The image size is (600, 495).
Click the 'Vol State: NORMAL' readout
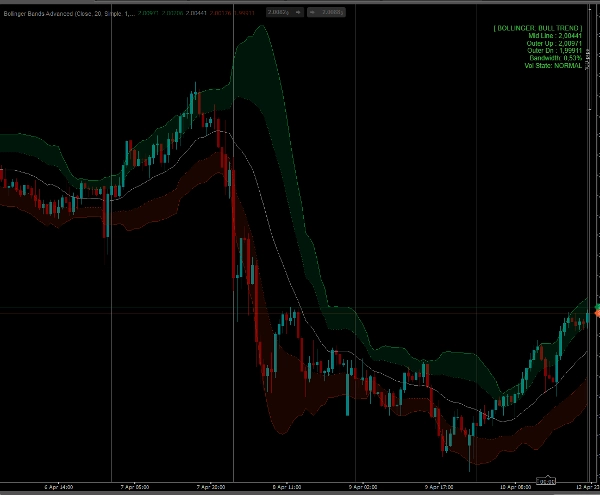pyautogui.click(x=553, y=65)
